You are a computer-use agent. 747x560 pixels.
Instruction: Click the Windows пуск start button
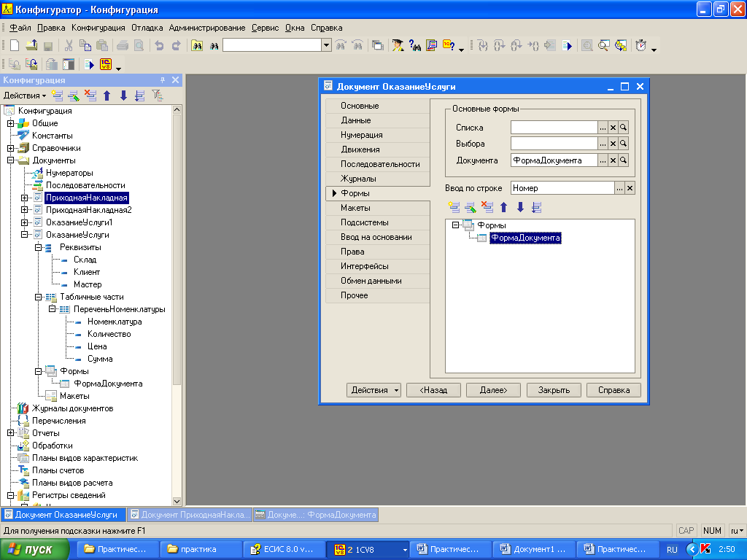point(34,550)
